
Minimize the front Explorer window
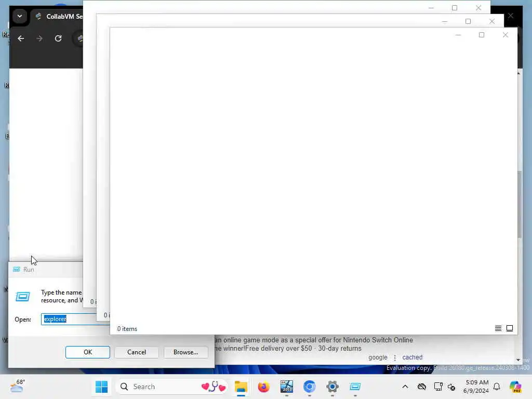(458, 35)
